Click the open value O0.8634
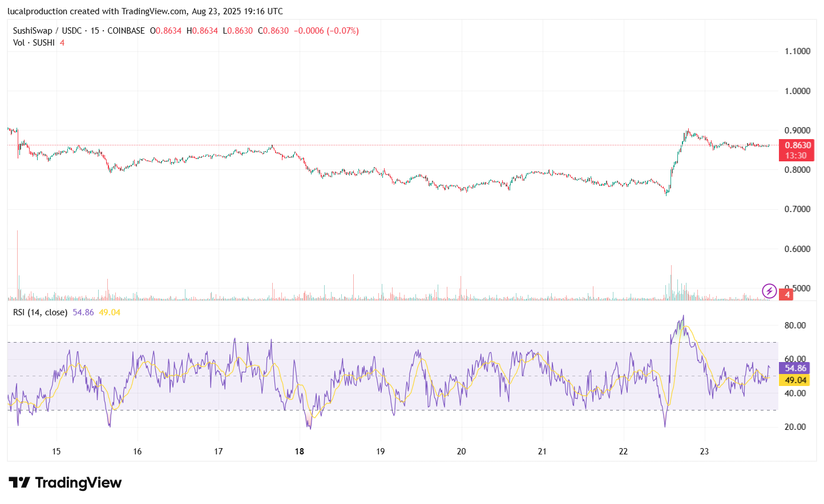Viewport: 824px width, 504px height. pyautogui.click(x=165, y=31)
